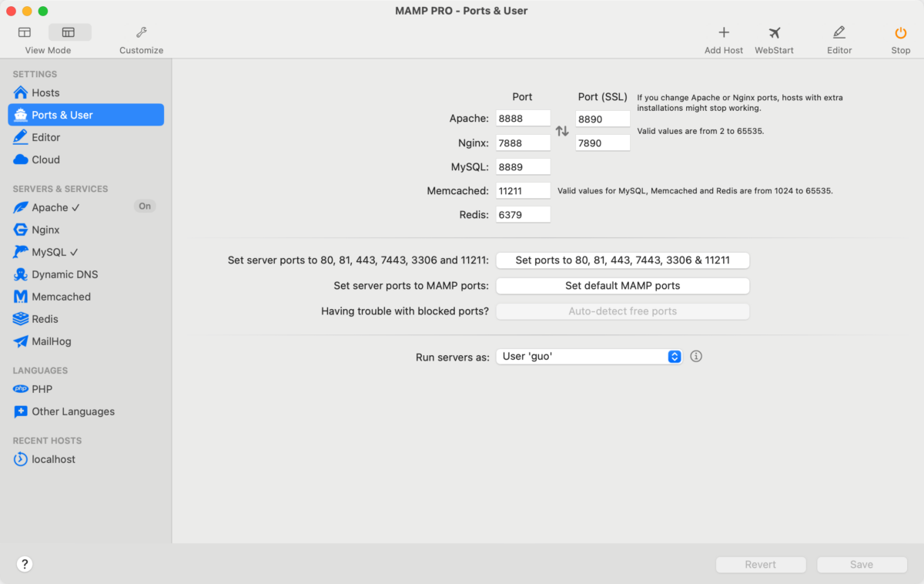Click the Nginx G icon

coord(21,230)
